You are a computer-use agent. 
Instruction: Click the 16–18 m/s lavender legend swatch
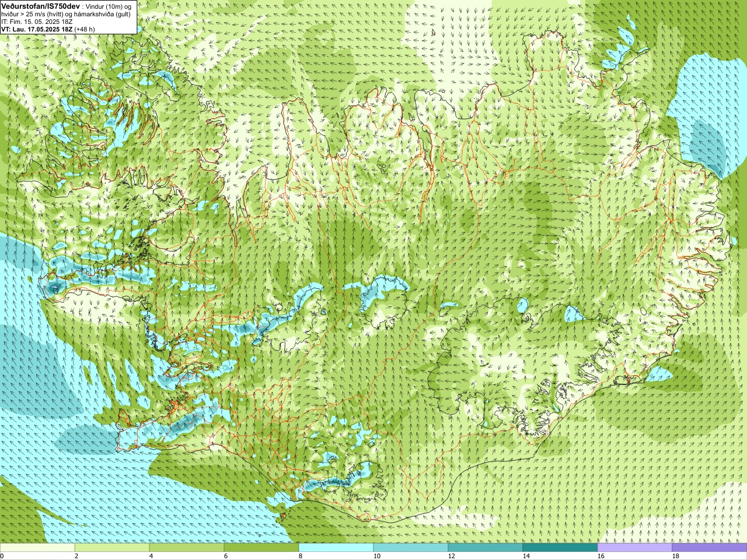coord(635,548)
